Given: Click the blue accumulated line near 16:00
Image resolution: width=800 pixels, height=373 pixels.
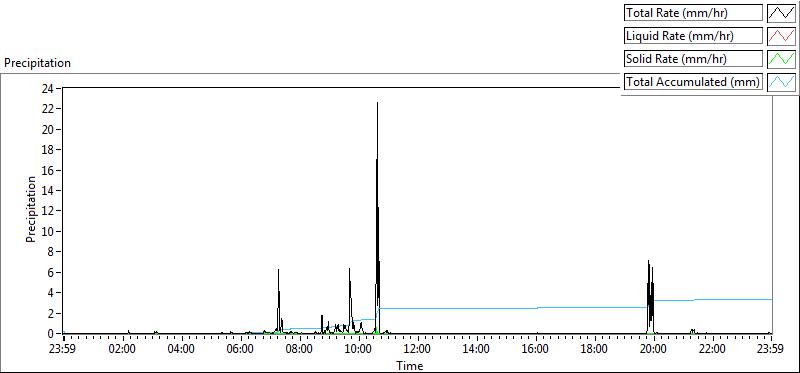Looking at the screenshot, I should tap(537, 308).
